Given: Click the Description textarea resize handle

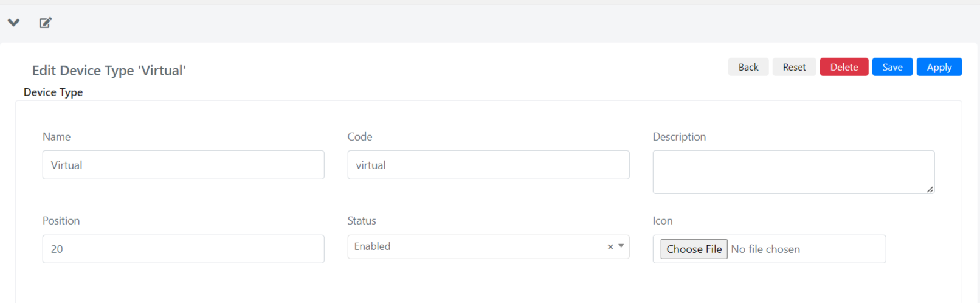Looking at the screenshot, I should click(x=930, y=189).
